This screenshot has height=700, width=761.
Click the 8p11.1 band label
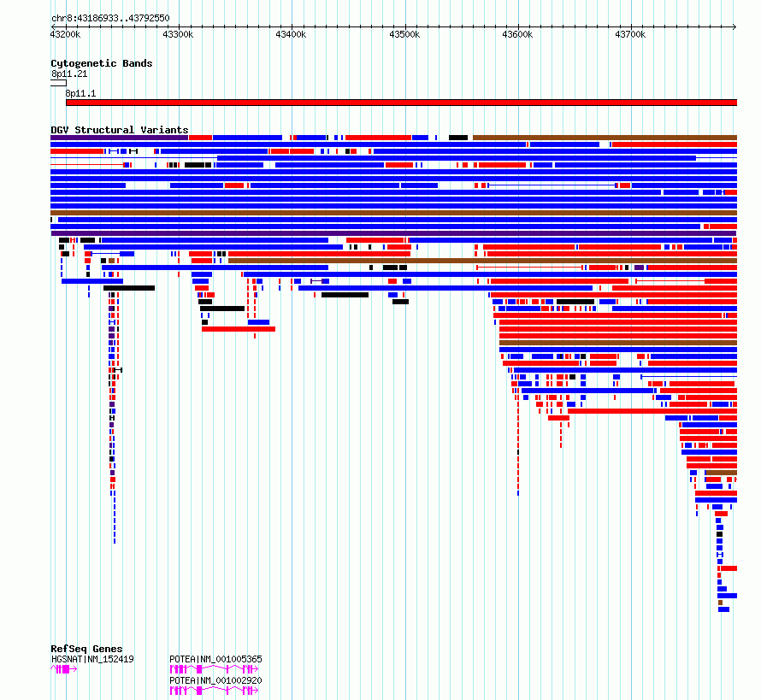80,93
